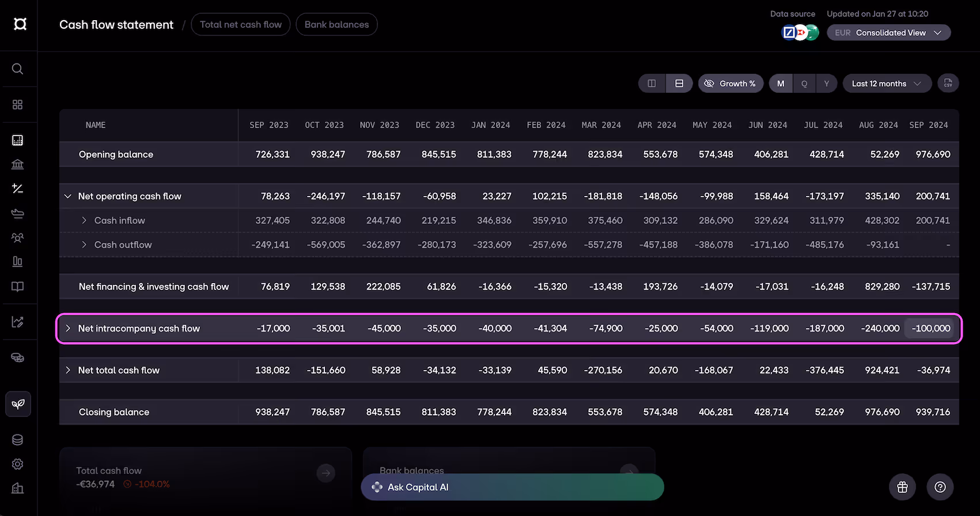Expand the Net intracompany cash flow row
Viewport: 980px width, 516px height.
68,328
